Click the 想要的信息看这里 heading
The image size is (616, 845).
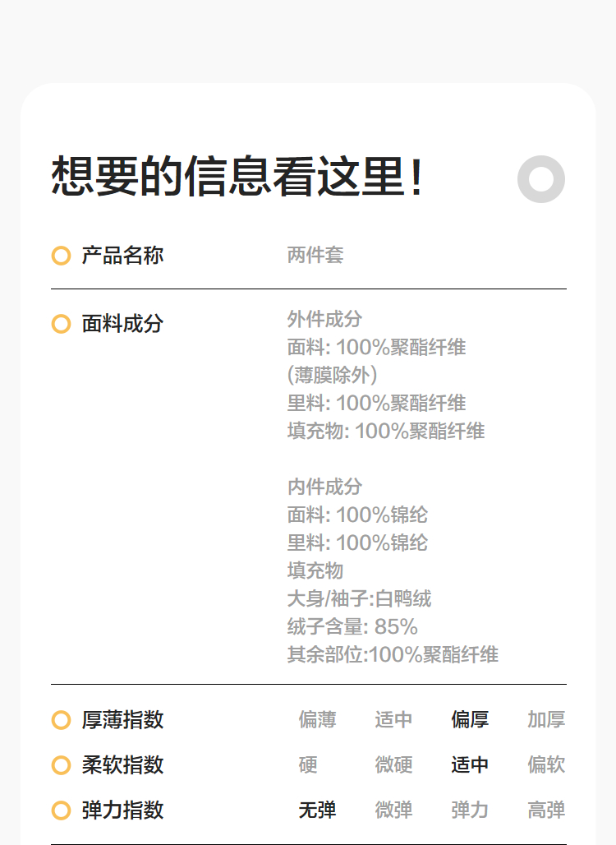click(x=238, y=177)
